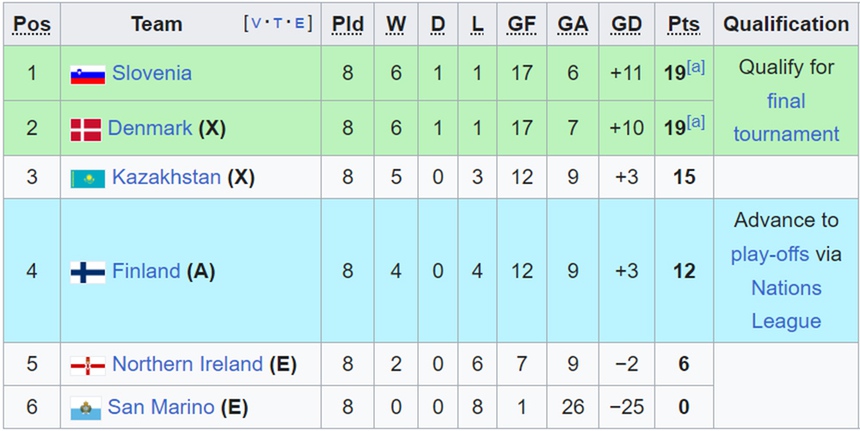
Task: Visit the Northern Ireland team link
Action: [187, 364]
